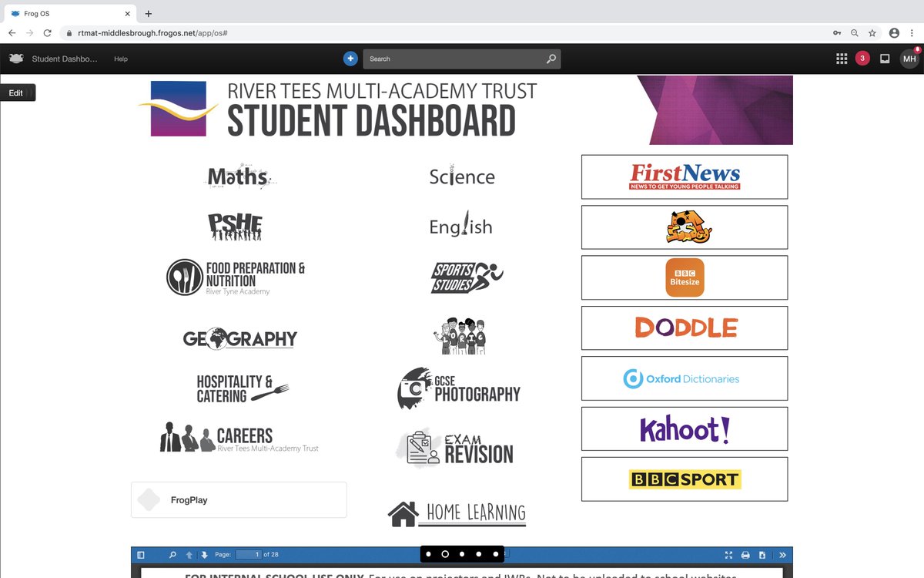
Task: Open Chrome profile account icon
Action: coord(894,33)
